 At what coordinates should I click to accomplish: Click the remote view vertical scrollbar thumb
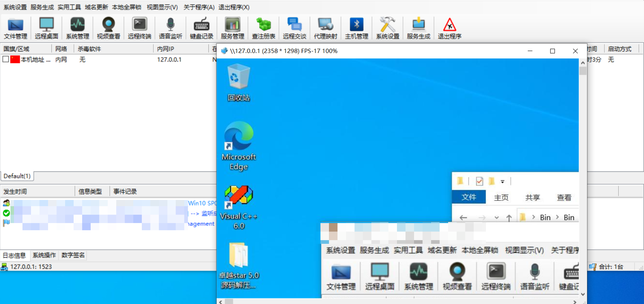pos(583,71)
